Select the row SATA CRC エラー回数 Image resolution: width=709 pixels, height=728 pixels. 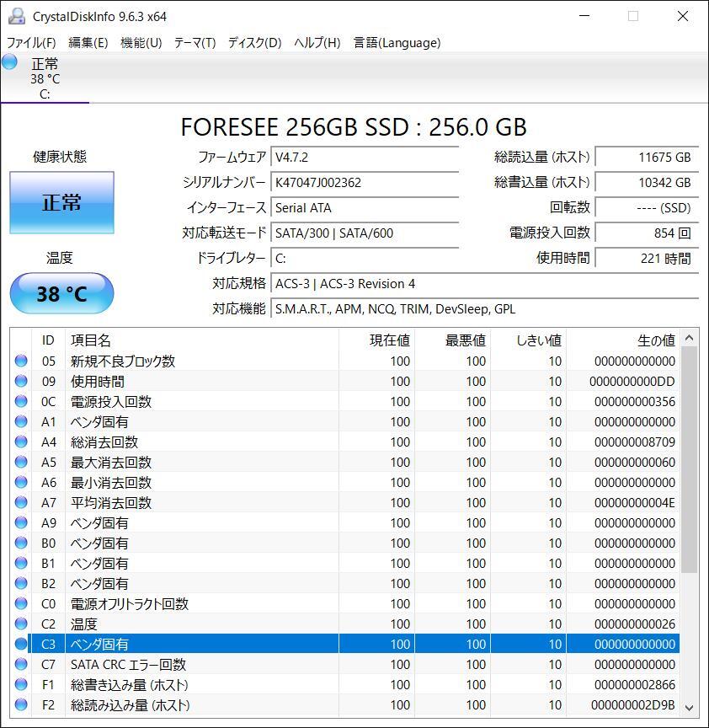pos(345,665)
